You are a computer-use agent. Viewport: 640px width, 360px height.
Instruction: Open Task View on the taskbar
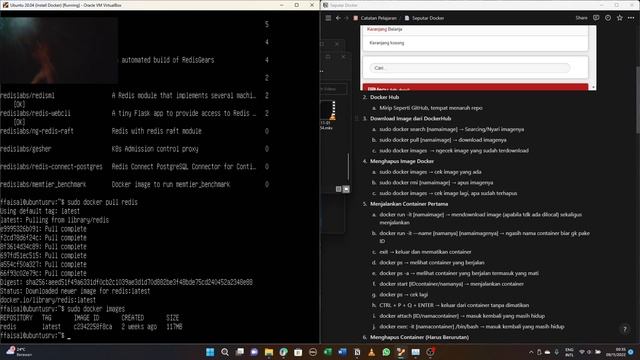240,352
